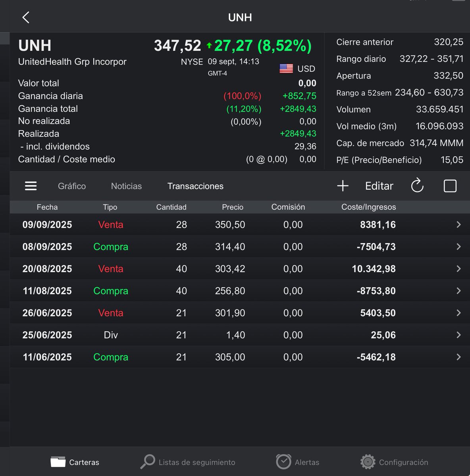Tap the daily change 27,27 (8,52%)

(263, 46)
